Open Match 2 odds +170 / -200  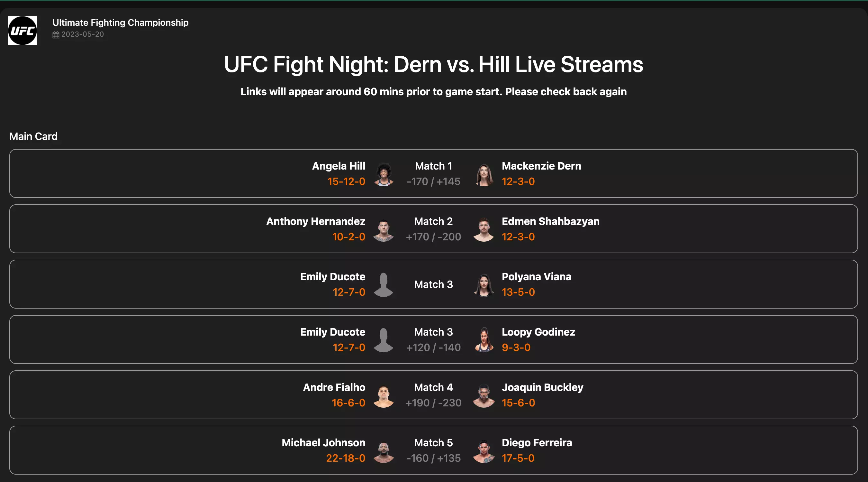coord(433,237)
